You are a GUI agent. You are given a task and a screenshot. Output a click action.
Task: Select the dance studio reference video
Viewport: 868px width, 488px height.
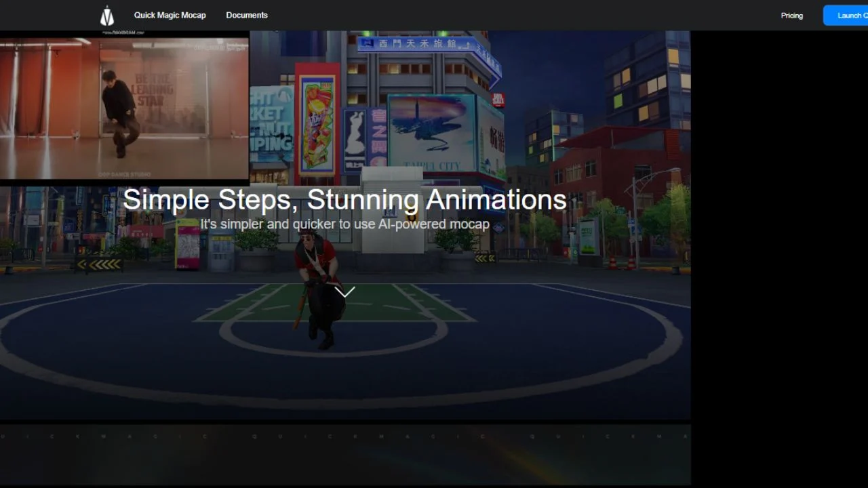(124, 108)
